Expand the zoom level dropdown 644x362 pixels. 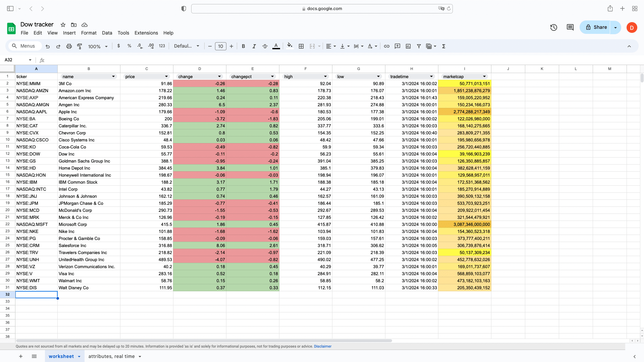click(x=106, y=47)
